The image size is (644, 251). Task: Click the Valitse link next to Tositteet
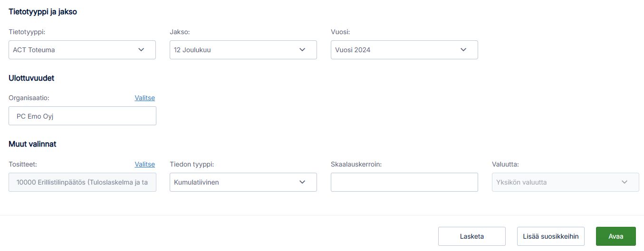pyautogui.click(x=145, y=164)
